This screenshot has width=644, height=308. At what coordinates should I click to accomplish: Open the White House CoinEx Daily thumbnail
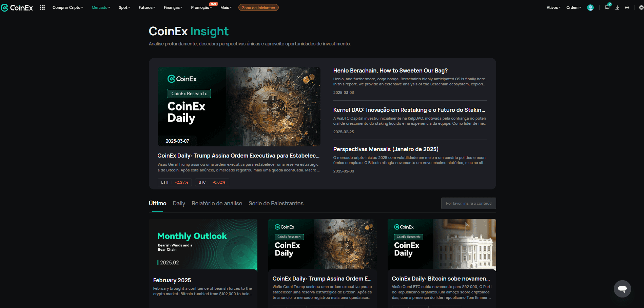pyautogui.click(x=442, y=244)
